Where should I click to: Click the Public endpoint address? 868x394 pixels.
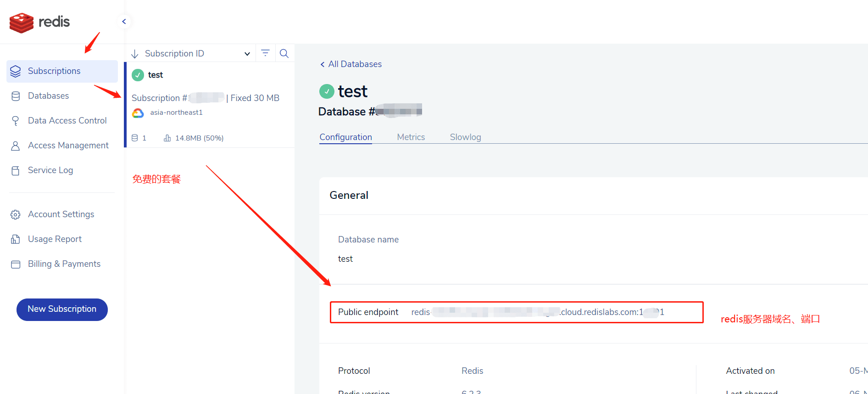pos(538,312)
